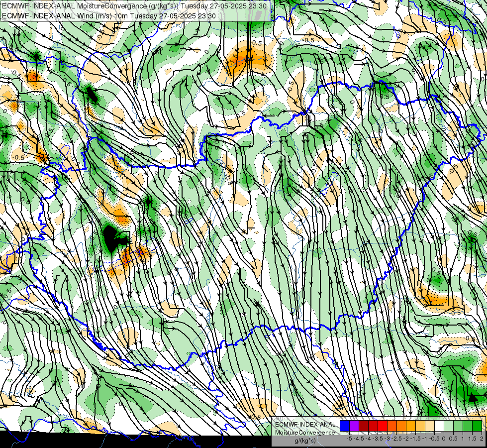The height and width of the screenshot is (448, 487).
Task: Click the '-5' legend scale value
Action: (349, 439)
